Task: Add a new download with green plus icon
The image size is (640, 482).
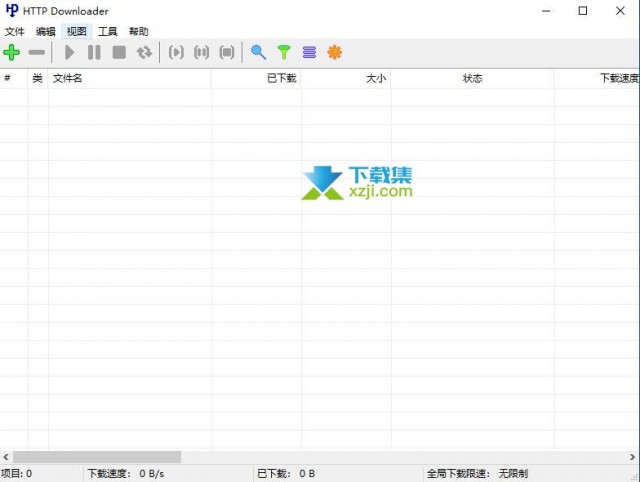Action: click(11, 52)
